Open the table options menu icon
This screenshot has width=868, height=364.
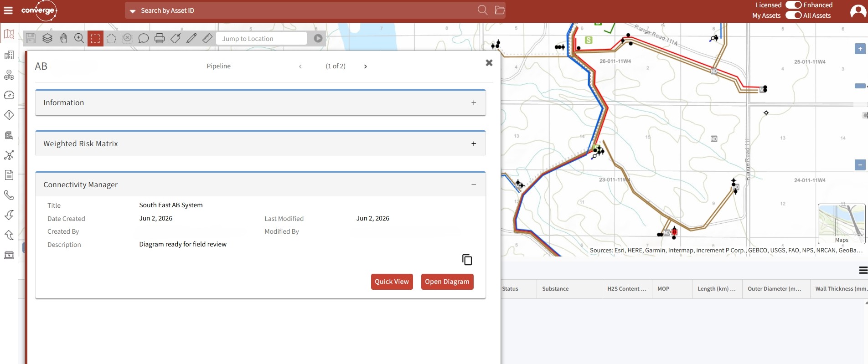863,270
